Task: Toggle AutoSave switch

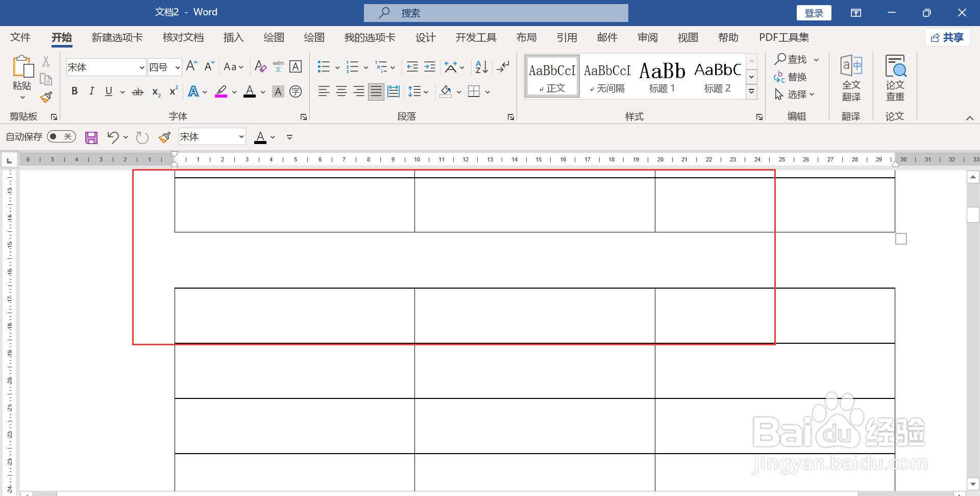Action: (x=61, y=137)
